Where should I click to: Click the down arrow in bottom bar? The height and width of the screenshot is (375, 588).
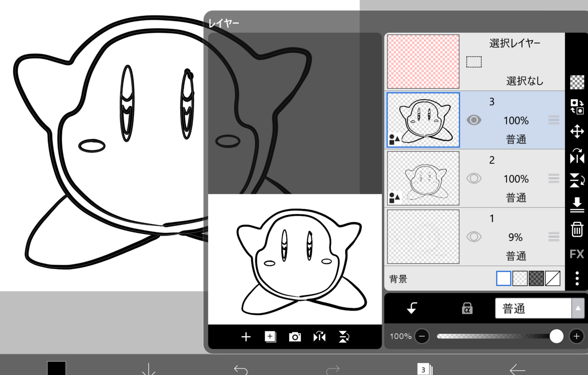[x=148, y=369]
